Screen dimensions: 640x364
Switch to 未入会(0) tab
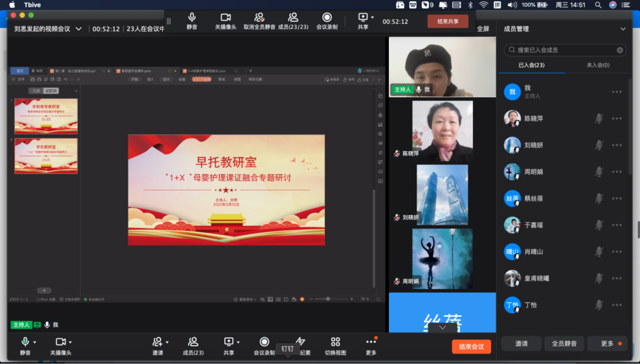(x=598, y=65)
